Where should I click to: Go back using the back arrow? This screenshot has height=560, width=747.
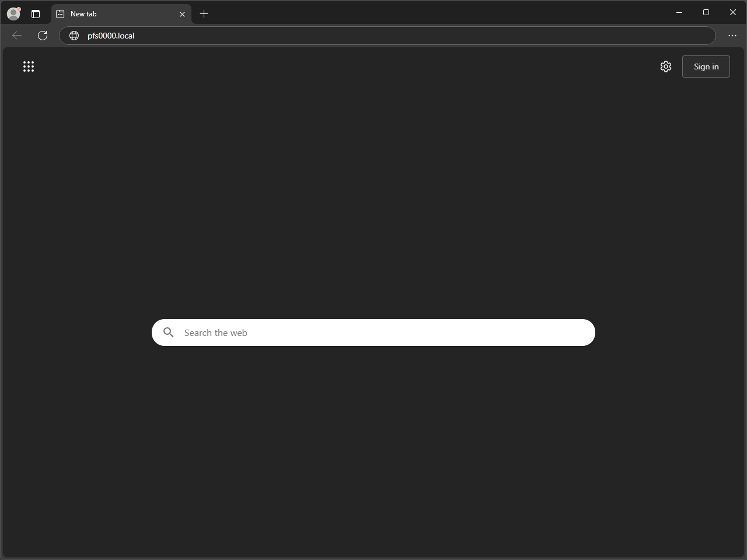point(17,36)
